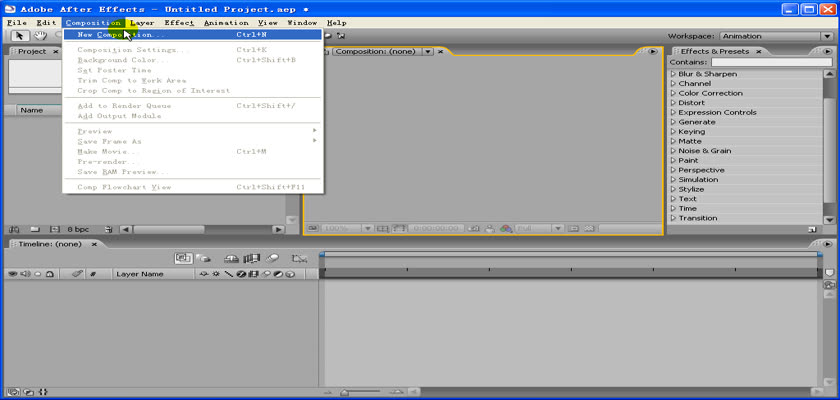Open the View menu
840x400 pixels.
point(268,23)
